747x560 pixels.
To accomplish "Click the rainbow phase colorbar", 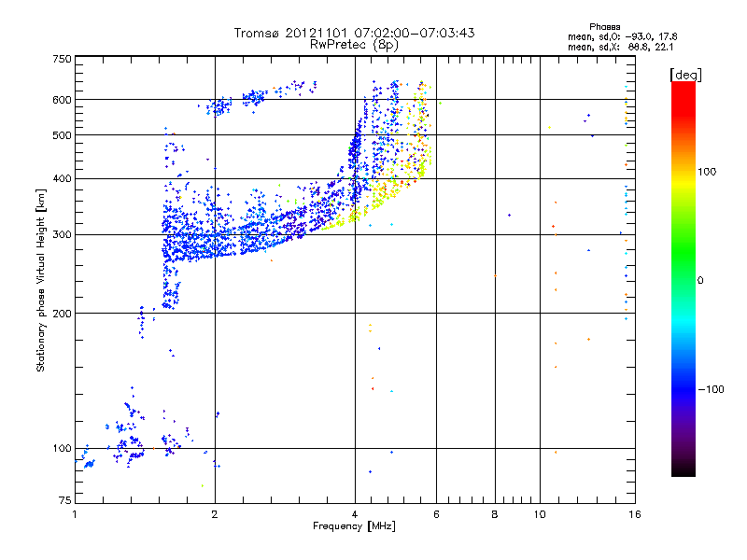I will coord(684,278).
